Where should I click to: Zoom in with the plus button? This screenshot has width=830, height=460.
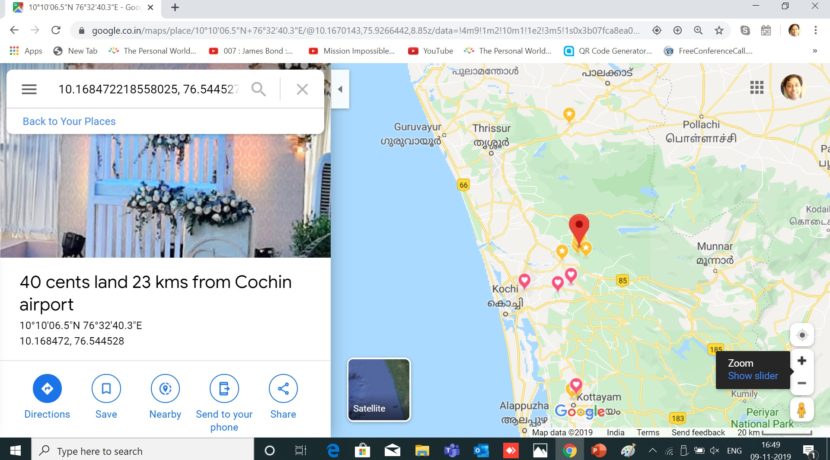pos(801,361)
